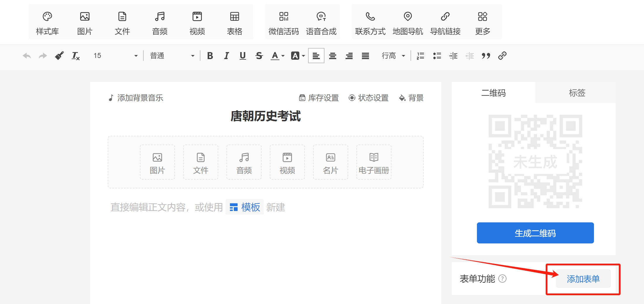This screenshot has height=304, width=644.
Task: Insert a table with 表格 icon
Action: pos(234,22)
